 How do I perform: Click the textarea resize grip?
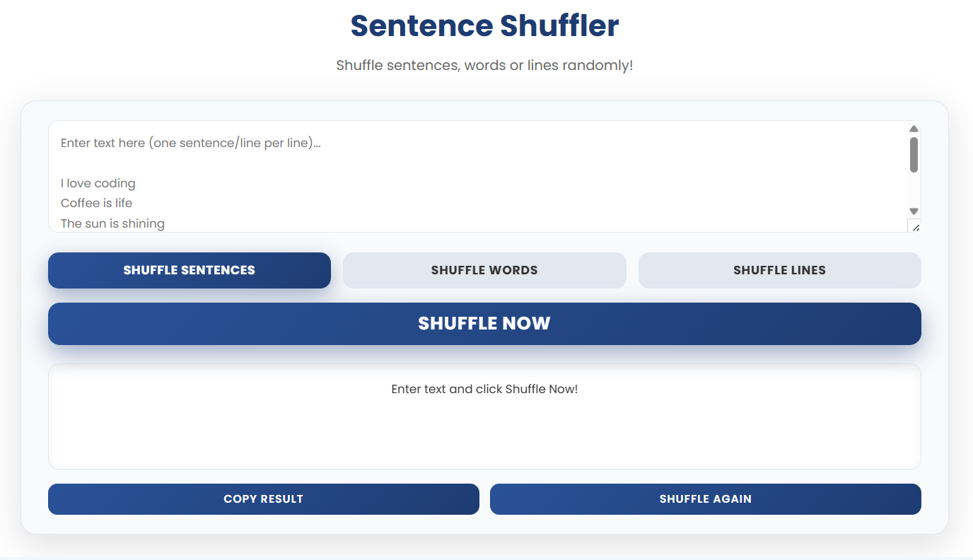[x=916, y=226]
